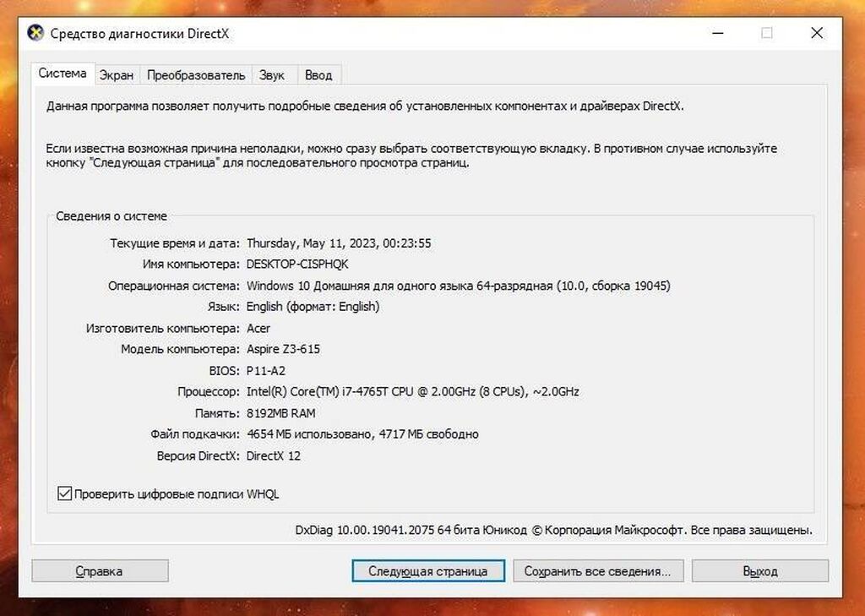Exit using the Выход button
The height and width of the screenshot is (616, 865).
tap(760, 571)
